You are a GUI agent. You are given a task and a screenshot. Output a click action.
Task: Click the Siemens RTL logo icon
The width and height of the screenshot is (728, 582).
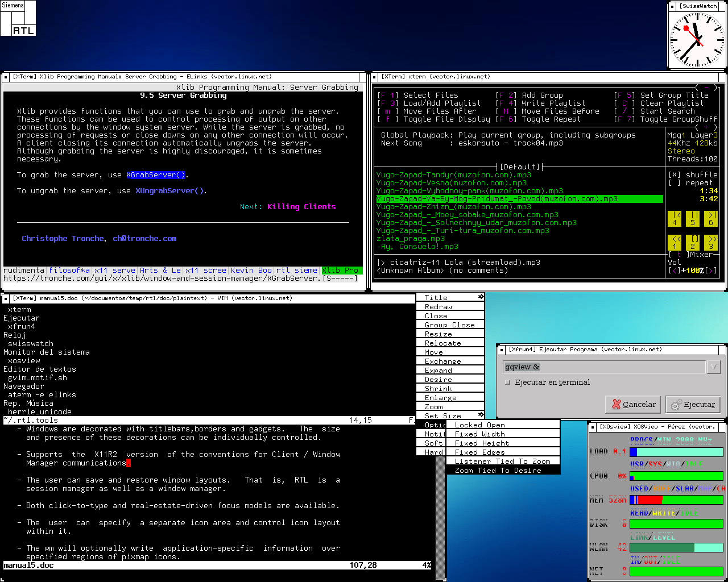click(x=18, y=18)
